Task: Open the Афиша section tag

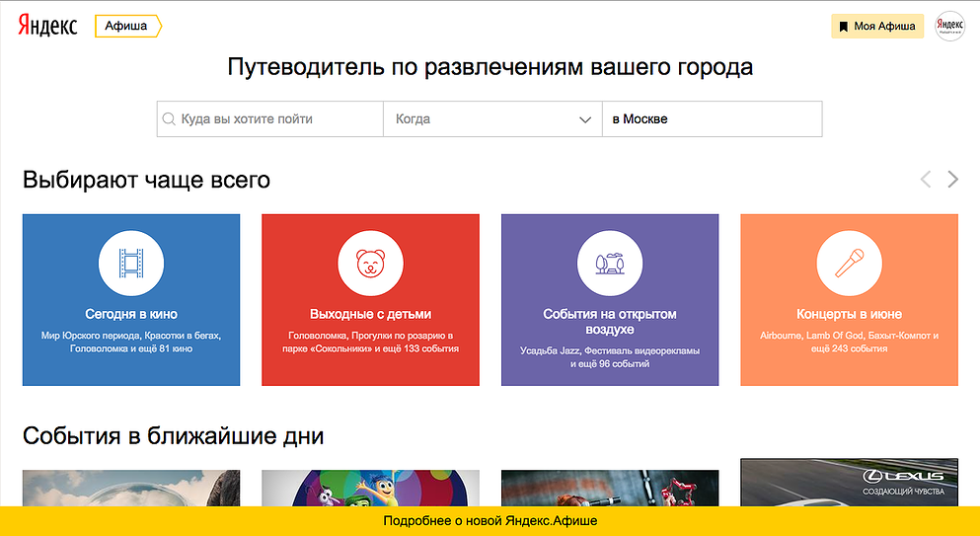Action: [127, 27]
